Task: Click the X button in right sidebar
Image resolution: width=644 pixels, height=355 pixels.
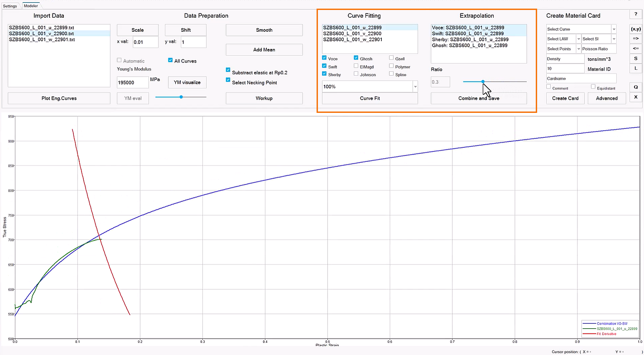Action: (x=635, y=97)
